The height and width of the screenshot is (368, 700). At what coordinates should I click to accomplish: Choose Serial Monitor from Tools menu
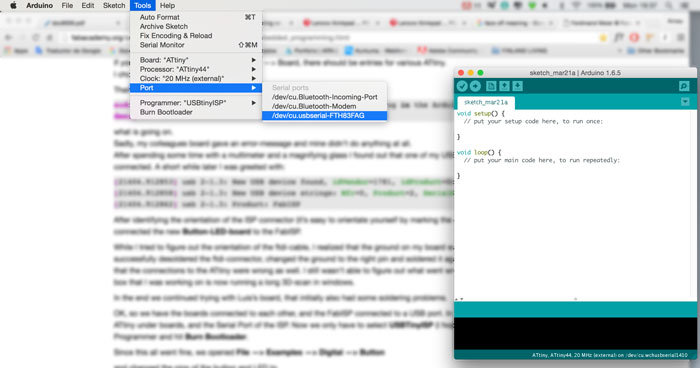click(x=196, y=45)
